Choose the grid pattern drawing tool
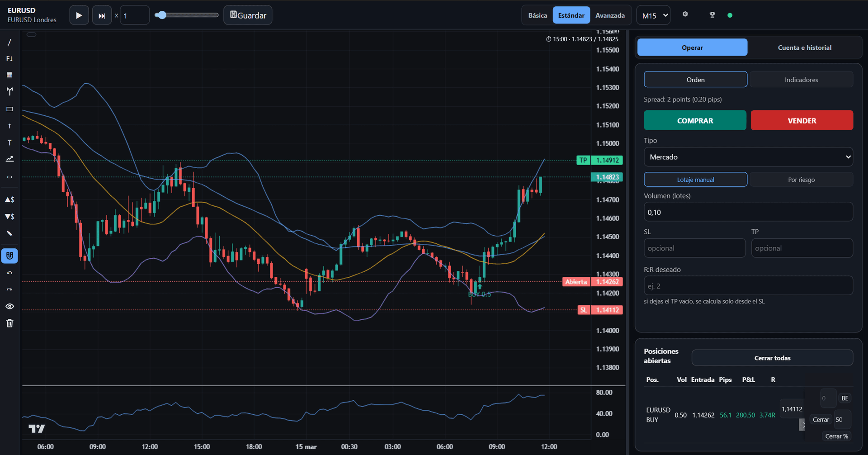868x455 pixels. point(9,75)
